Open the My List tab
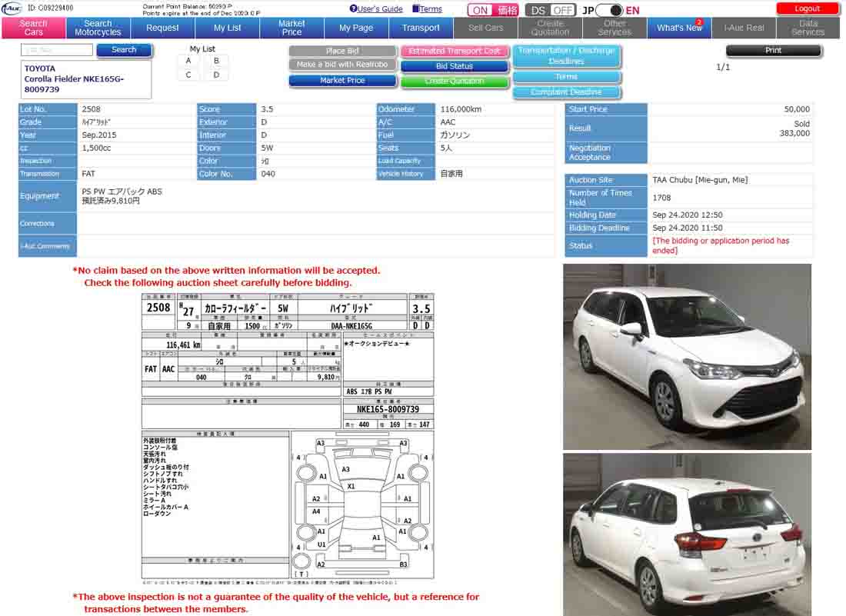846x616 pixels. (x=227, y=28)
